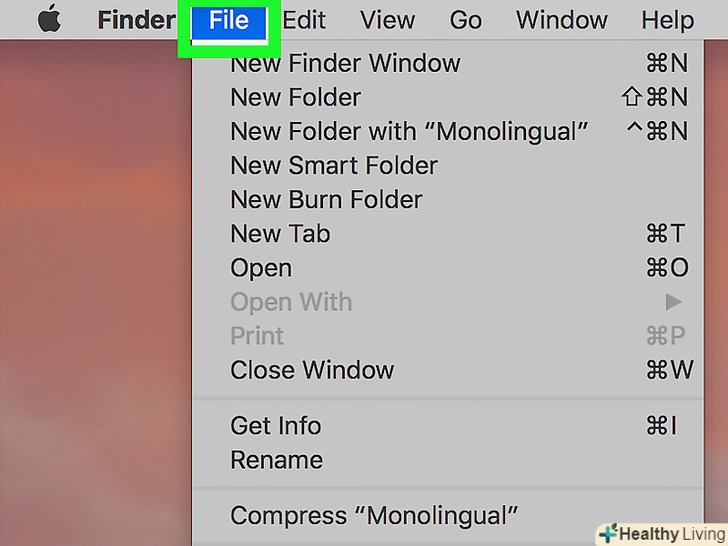Select Get Info menu item

[276, 425]
